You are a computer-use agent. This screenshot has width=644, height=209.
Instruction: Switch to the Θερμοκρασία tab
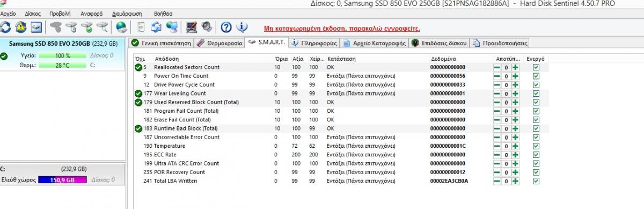point(219,43)
